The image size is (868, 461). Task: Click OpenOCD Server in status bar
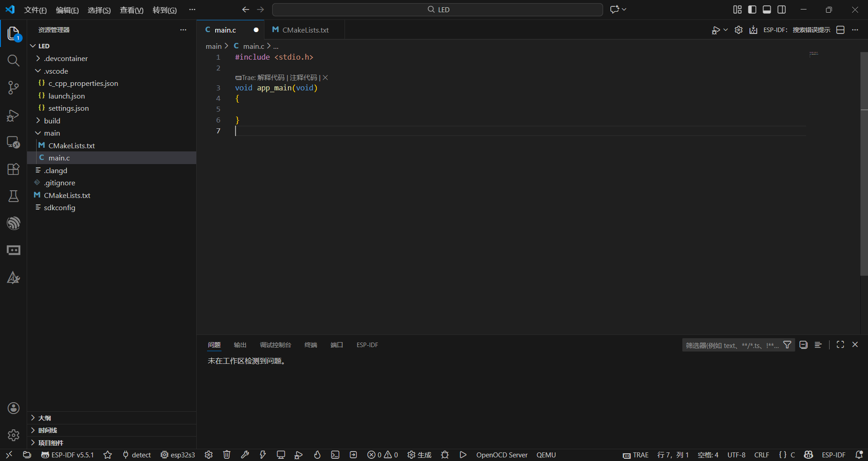click(x=502, y=455)
